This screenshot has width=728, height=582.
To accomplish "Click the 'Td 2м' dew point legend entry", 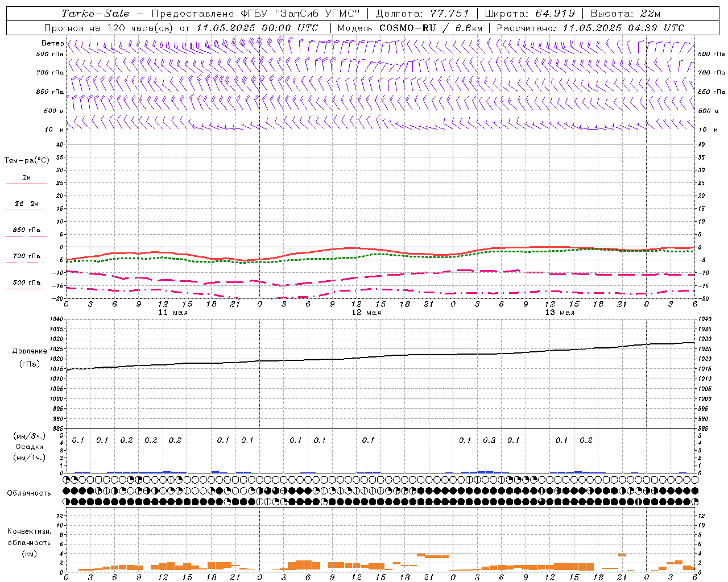I will coord(26,203).
